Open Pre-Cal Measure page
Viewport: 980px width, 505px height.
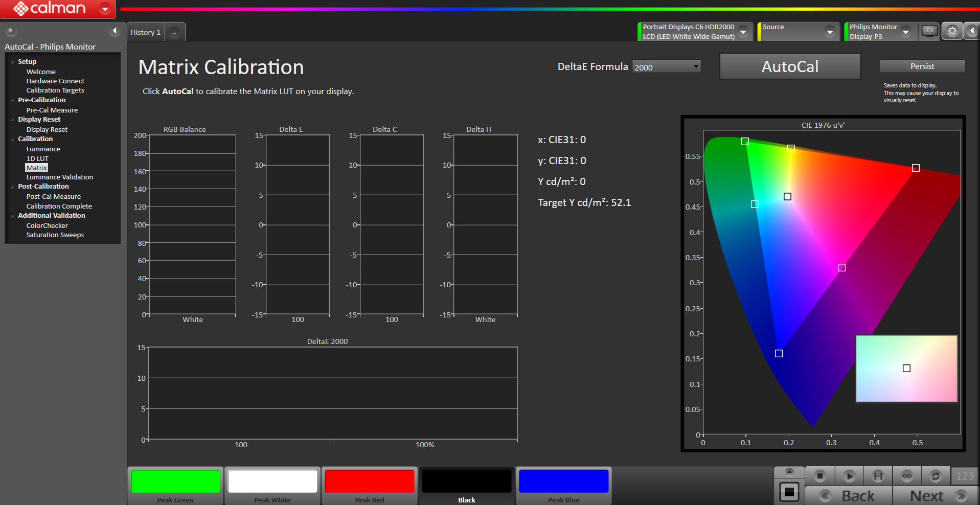pyautogui.click(x=52, y=110)
